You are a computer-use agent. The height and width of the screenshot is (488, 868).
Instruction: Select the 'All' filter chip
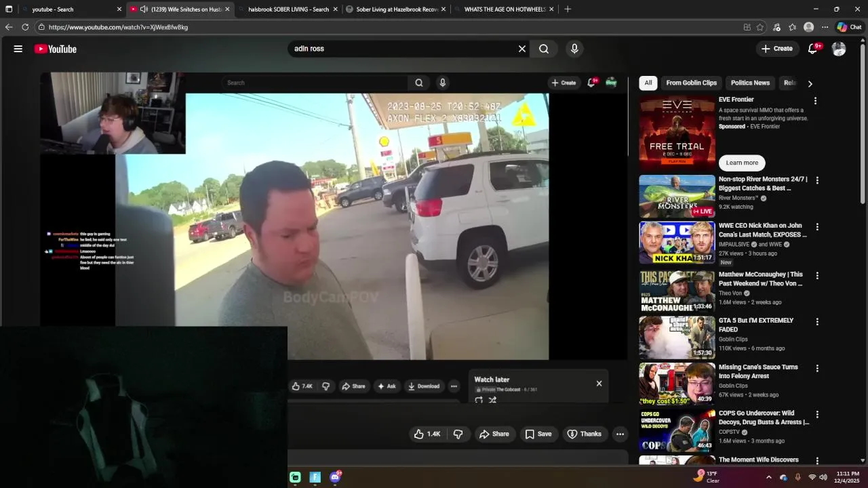pyautogui.click(x=648, y=83)
